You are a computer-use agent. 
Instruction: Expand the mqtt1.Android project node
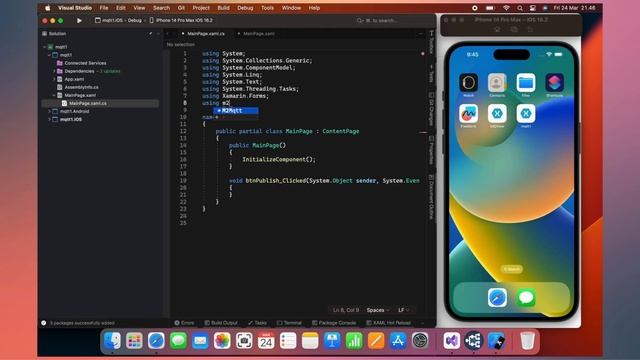49,111
